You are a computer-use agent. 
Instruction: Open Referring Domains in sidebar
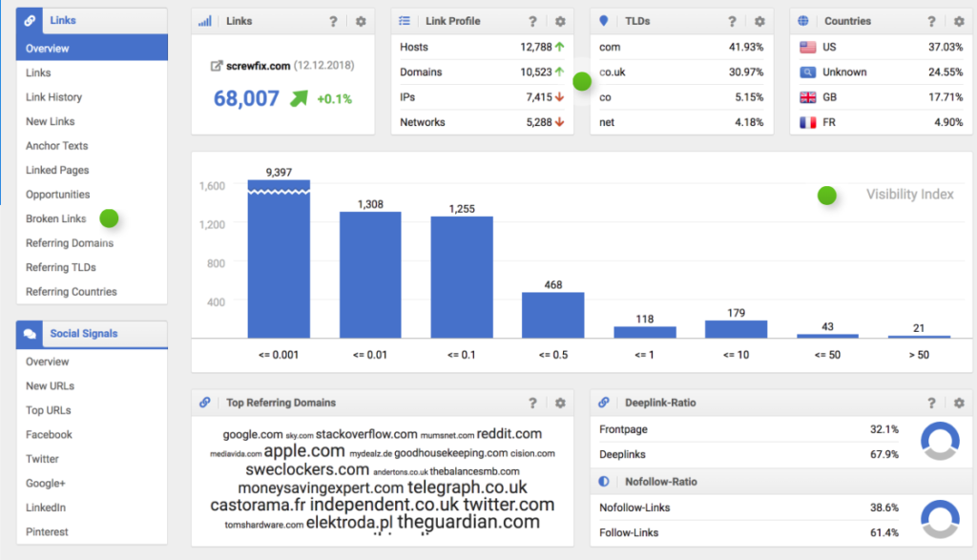[70, 243]
